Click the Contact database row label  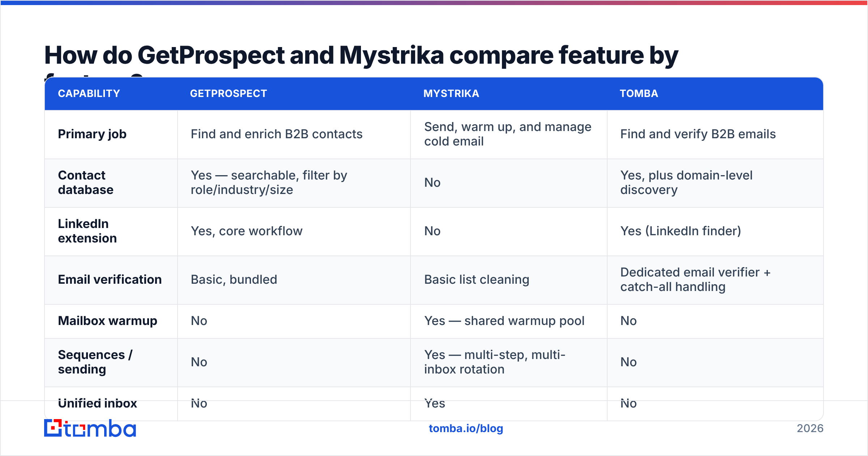pos(86,182)
